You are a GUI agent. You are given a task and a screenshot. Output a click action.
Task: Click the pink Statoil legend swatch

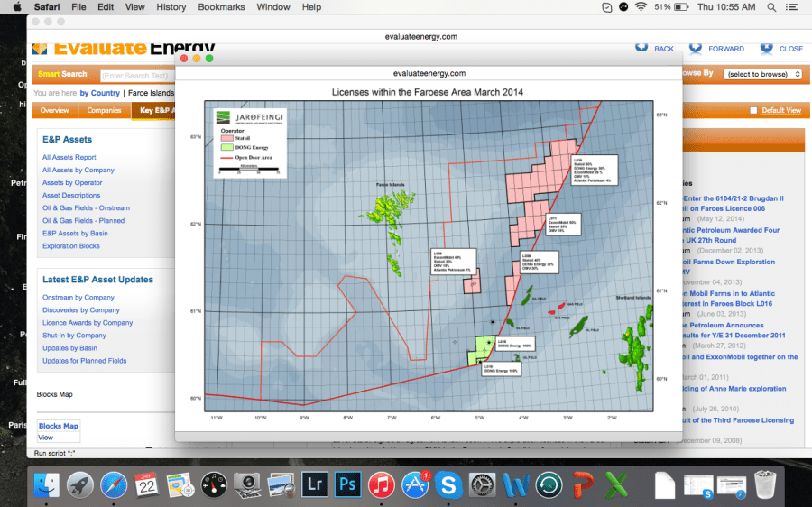(x=228, y=139)
